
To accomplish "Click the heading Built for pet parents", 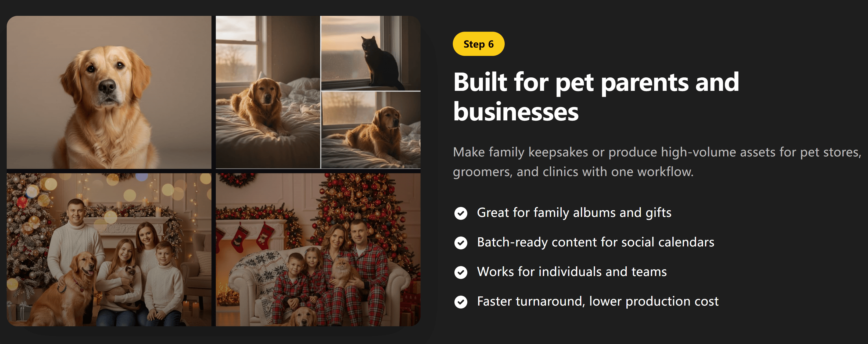I will point(596,97).
